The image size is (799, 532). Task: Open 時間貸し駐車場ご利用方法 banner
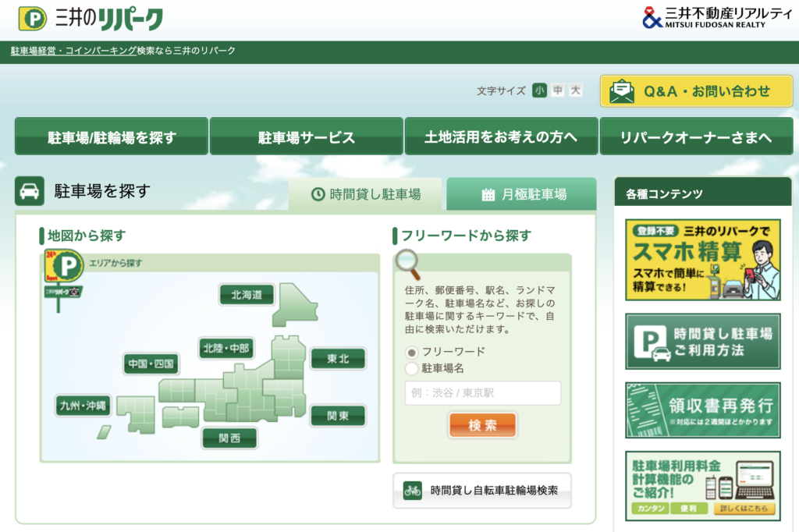(x=702, y=342)
